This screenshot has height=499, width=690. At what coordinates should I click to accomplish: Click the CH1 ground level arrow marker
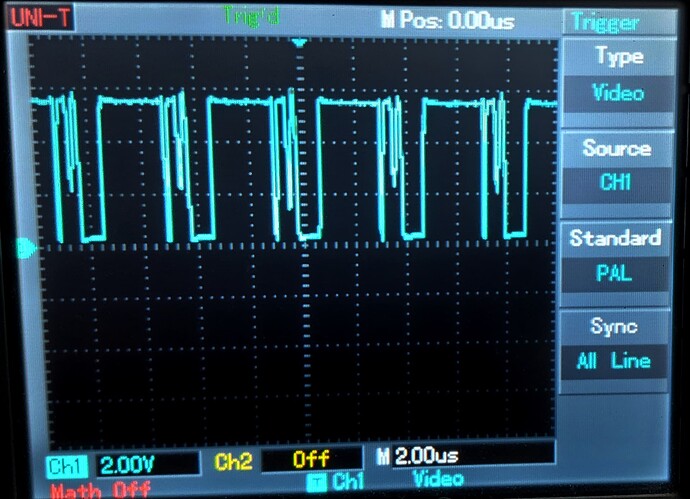tap(27, 246)
